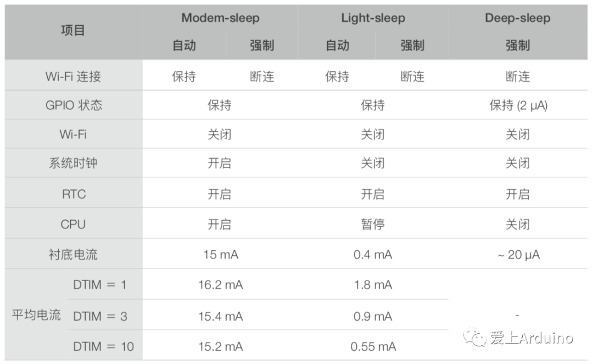Select the 16.2 mA cell value
593x364 pixels.
coord(221,284)
